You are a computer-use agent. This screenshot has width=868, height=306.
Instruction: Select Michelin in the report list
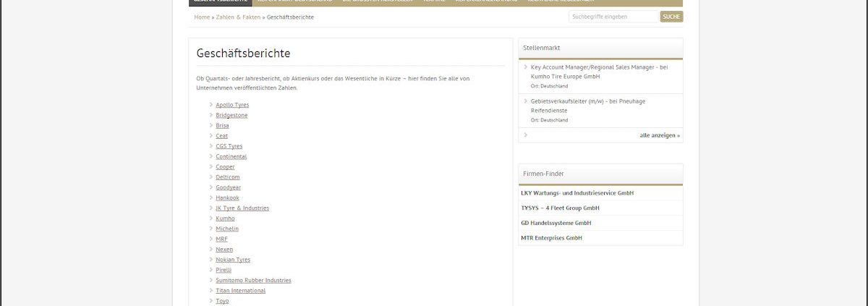coord(227,229)
